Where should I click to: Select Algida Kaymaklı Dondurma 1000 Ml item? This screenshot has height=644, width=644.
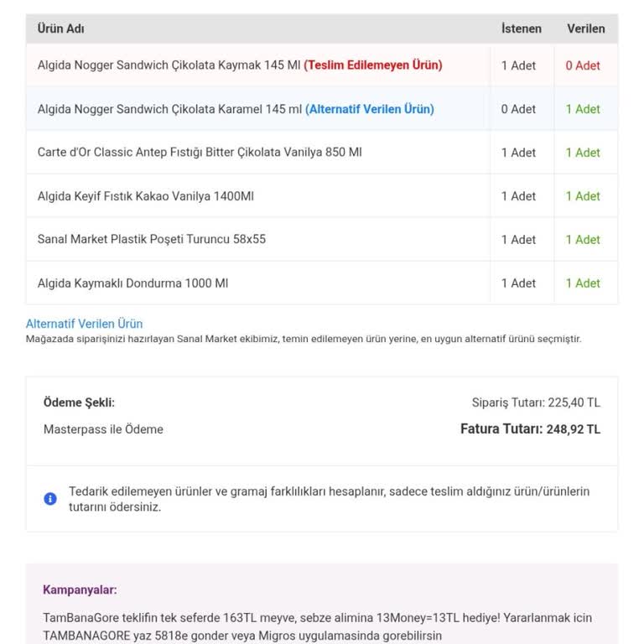pyautogui.click(x=132, y=283)
